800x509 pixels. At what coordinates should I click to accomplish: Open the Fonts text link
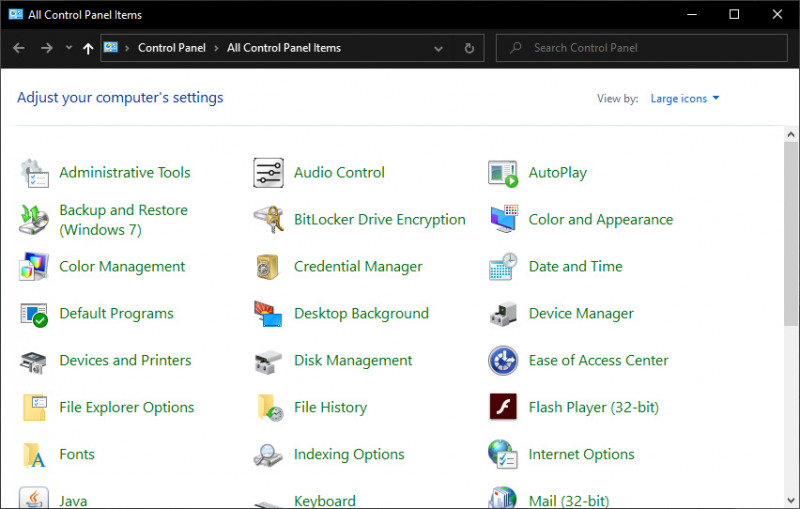point(77,454)
